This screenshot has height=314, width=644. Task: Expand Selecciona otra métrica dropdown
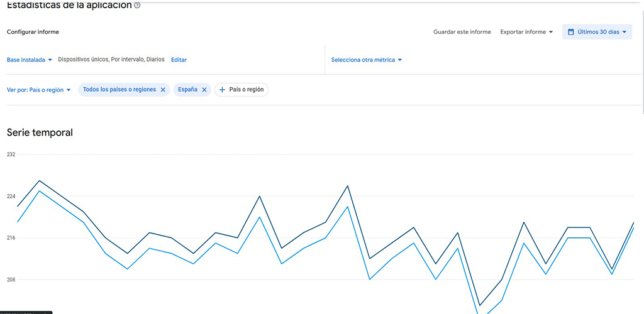(x=367, y=60)
